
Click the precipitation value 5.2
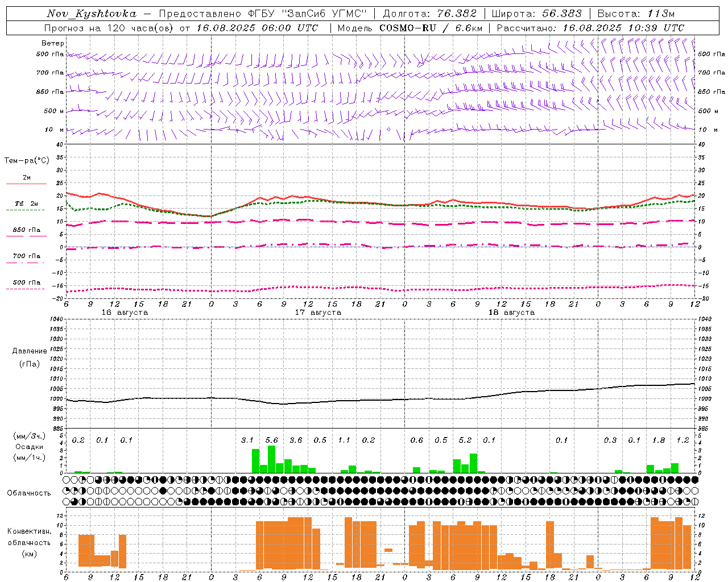point(465,440)
